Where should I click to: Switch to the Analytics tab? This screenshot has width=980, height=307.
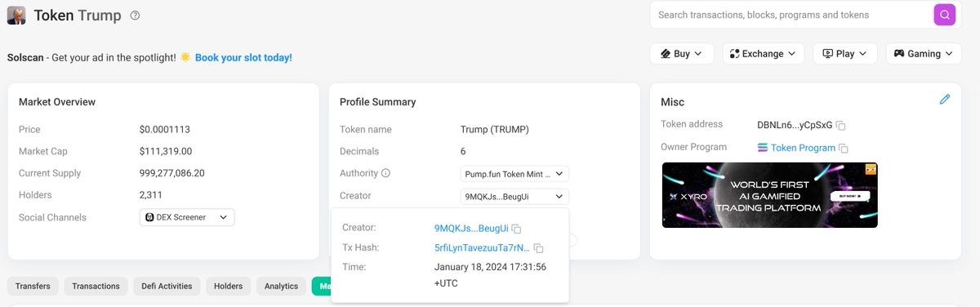(282, 286)
